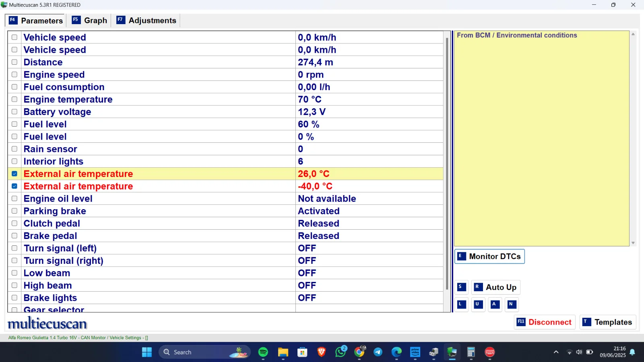
Task: Check the Parking brake parameter box
Action: pyautogui.click(x=14, y=211)
